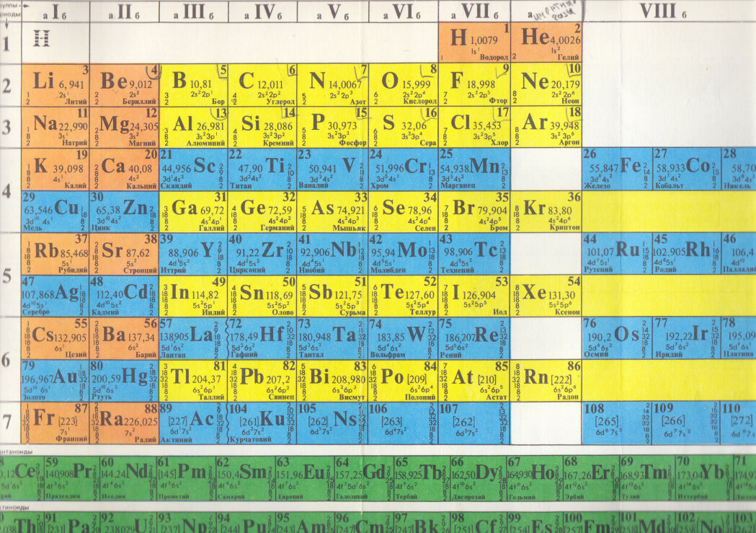Select the Holmium Ho 164,930 cell
756x533 pixels.
[x=534, y=477]
